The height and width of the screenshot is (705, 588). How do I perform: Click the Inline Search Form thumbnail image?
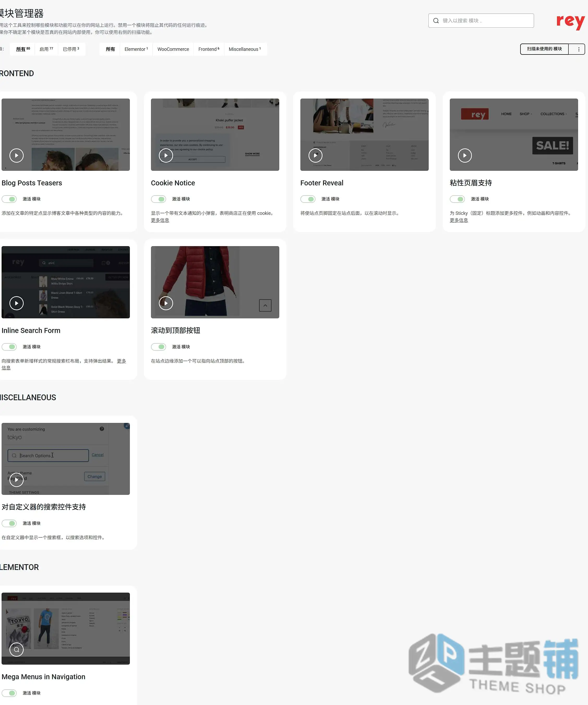66,282
